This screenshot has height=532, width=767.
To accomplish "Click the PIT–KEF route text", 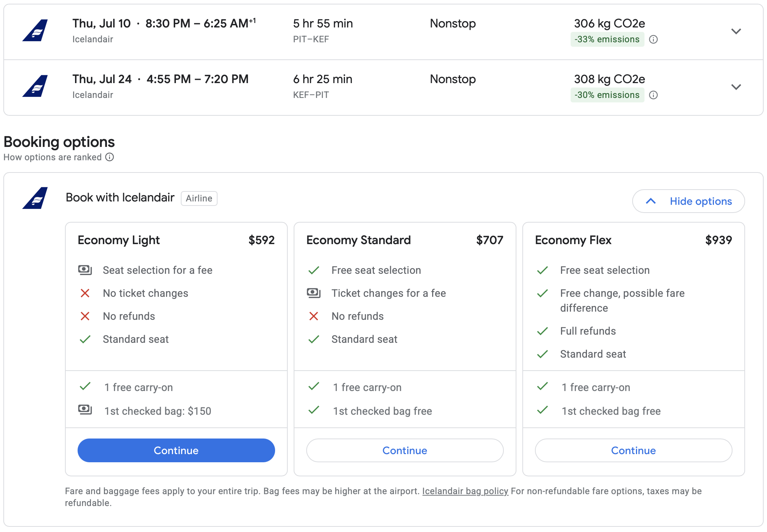I will [x=311, y=39].
